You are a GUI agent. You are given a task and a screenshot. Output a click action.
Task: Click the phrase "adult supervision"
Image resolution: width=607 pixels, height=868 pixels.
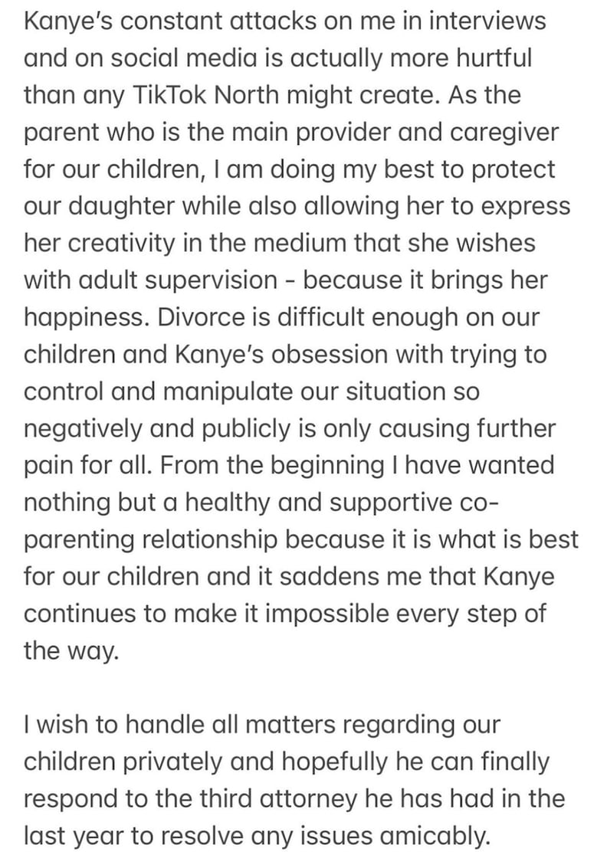point(177,281)
